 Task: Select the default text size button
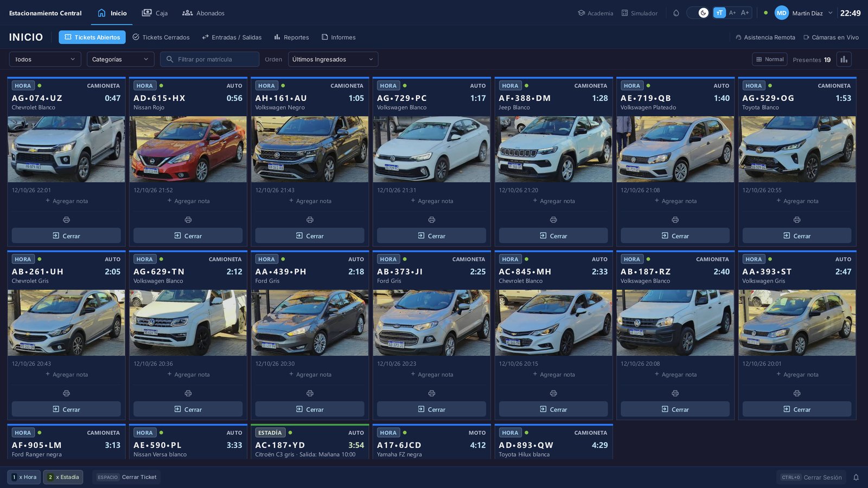pos(719,13)
